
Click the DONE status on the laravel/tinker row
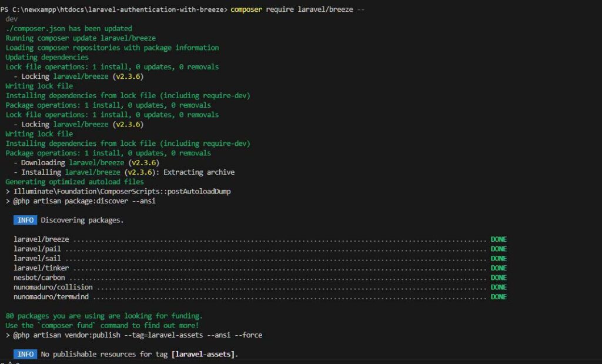(x=499, y=268)
